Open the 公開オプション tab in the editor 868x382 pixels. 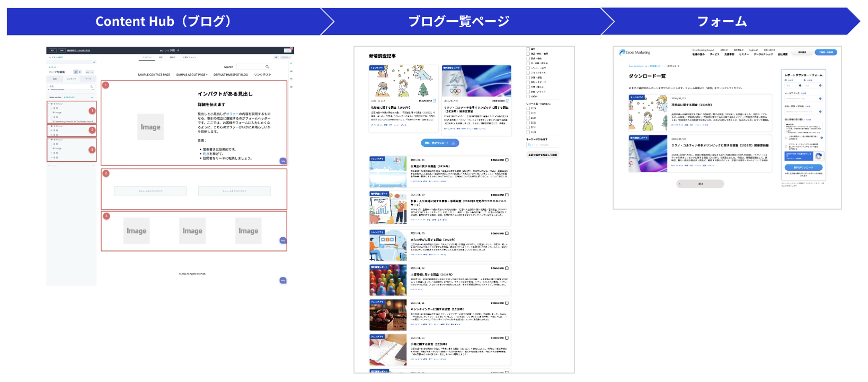tap(189, 57)
